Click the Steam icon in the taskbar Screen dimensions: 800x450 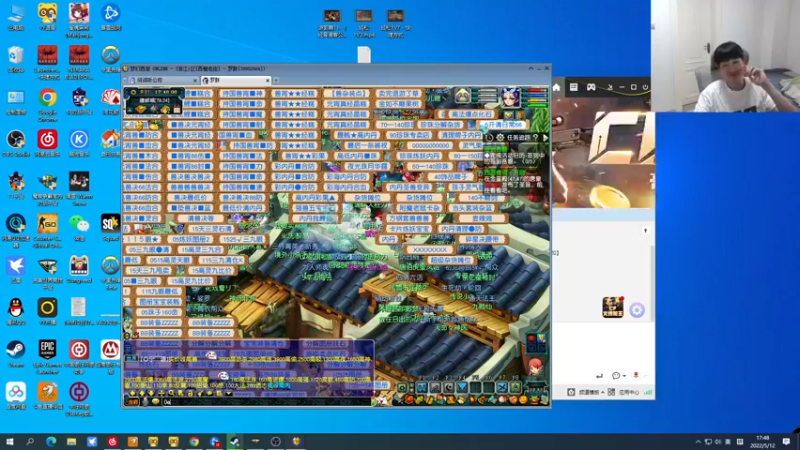(234, 442)
